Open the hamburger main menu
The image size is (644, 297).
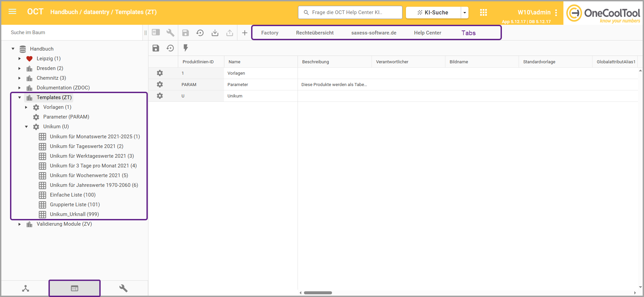[12, 12]
